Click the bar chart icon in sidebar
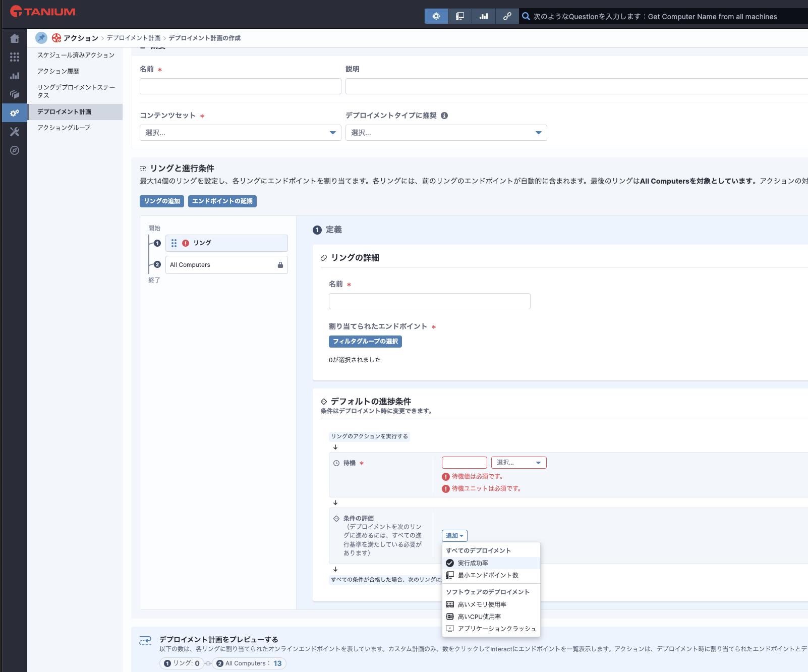The height and width of the screenshot is (672, 808). (x=15, y=76)
